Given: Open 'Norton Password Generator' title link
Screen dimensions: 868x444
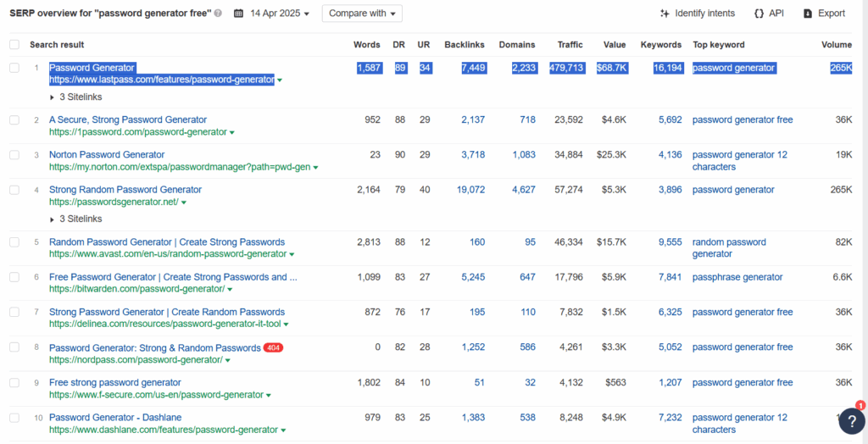Looking at the screenshot, I should [x=107, y=154].
